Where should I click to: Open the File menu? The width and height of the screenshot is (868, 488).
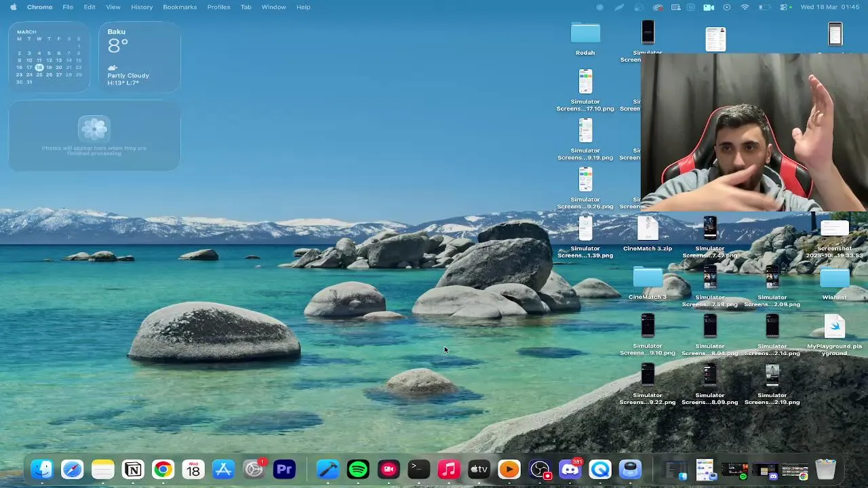[x=68, y=7]
